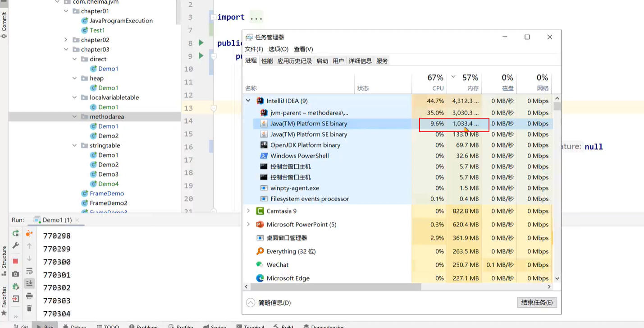The image size is (644, 328).
Task: Collapse the direct package
Action: [75, 59]
